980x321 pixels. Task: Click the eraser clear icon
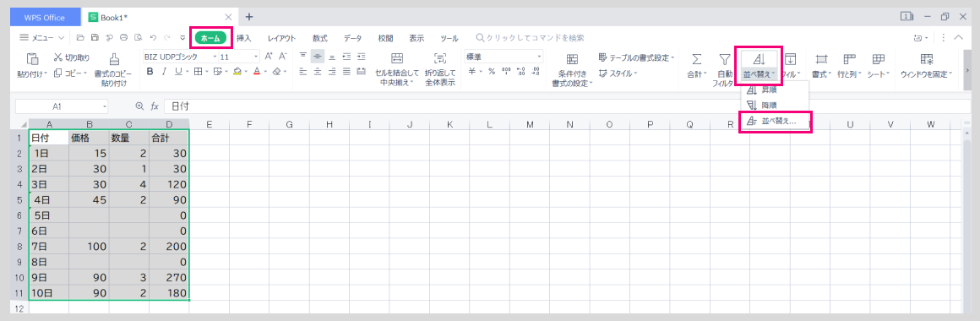point(277,72)
